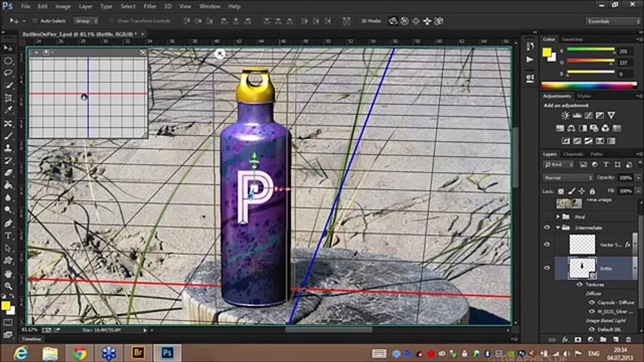The width and height of the screenshot is (644, 362).
Task: Add a layer mask
Action: click(578, 340)
